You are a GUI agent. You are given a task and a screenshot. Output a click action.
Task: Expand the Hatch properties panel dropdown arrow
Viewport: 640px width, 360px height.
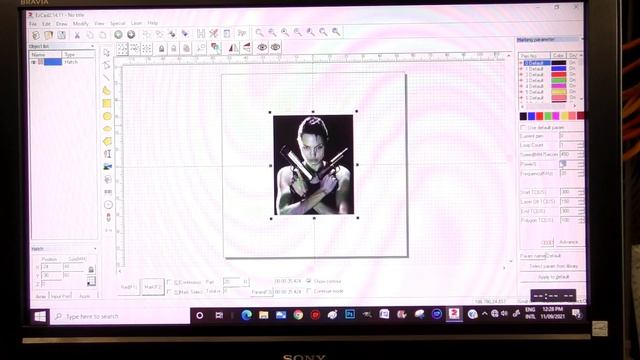pyautogui.click(x=95, y=249)
